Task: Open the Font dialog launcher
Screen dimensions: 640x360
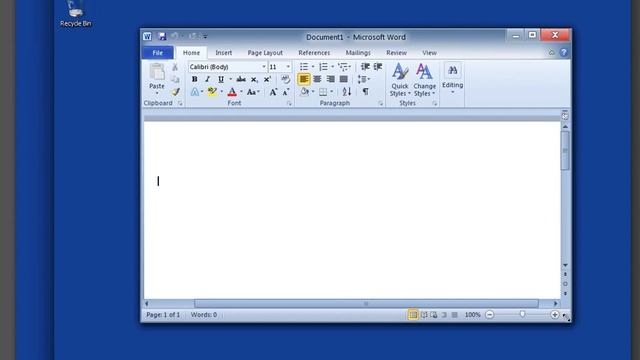Action: coord(289,104)
